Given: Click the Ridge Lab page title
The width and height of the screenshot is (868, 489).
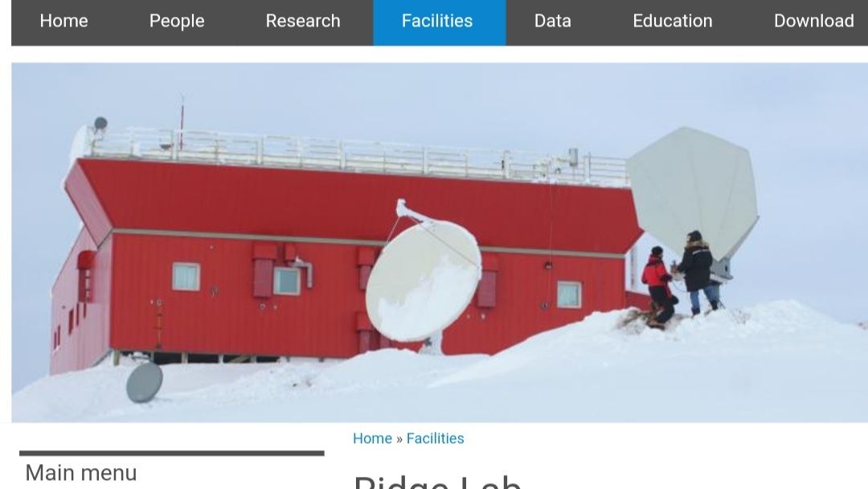Looking at the screenshot, I should tap(437, 481).
